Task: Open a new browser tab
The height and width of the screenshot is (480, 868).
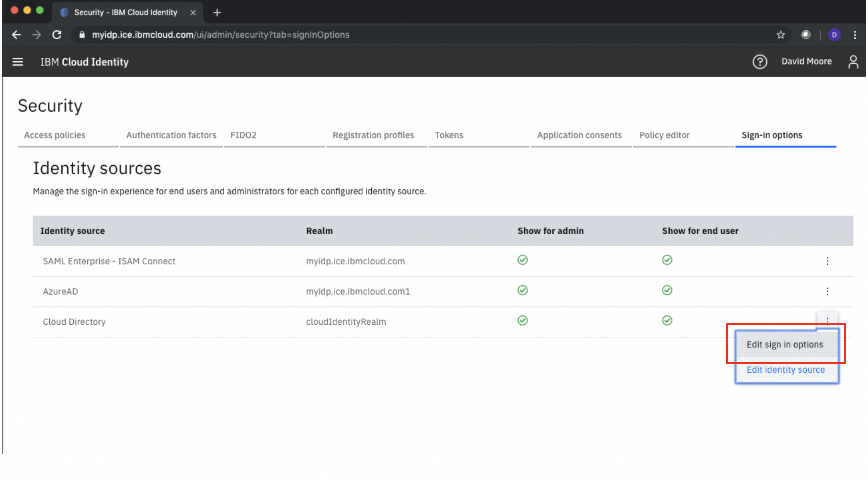Action: [217, 12]
